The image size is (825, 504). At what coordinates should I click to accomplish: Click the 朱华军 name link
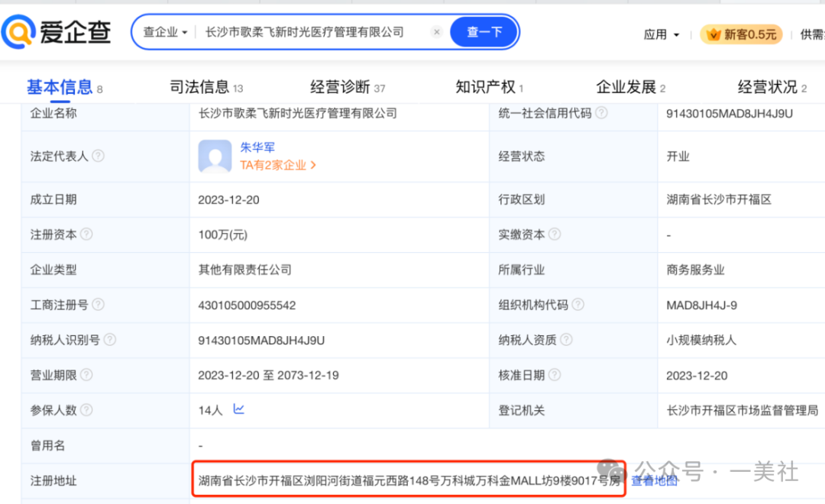(258, 147)
